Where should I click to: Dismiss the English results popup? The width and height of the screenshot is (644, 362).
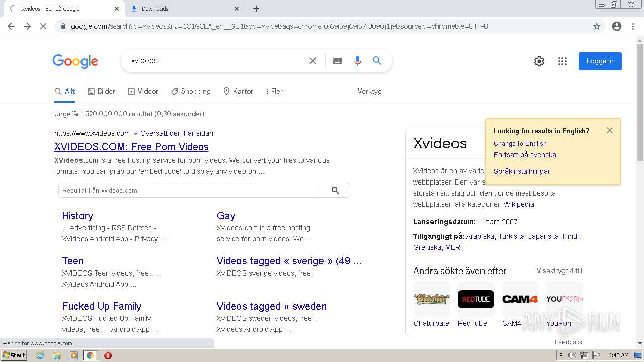tap(610, 130)
